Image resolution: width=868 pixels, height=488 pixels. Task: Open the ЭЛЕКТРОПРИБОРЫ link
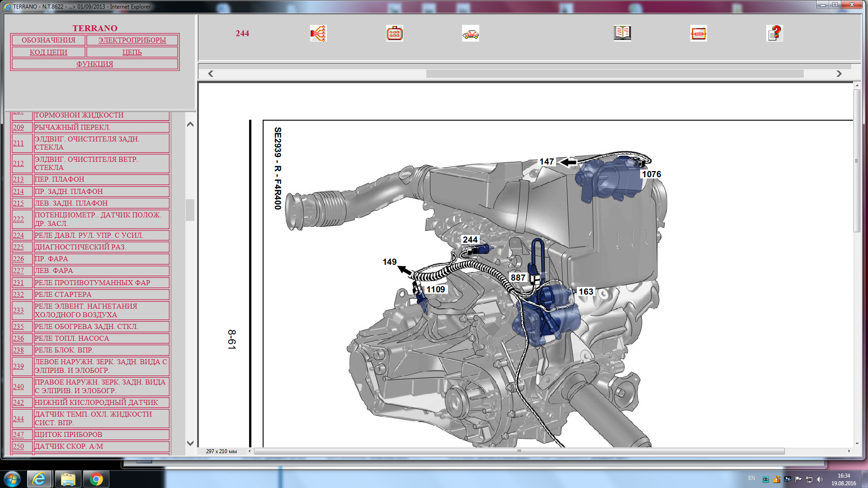tap(132, 40)
